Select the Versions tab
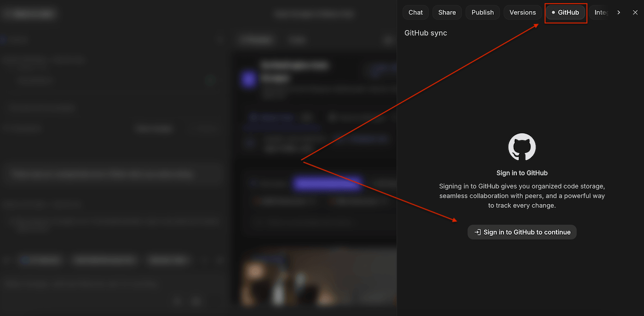Screen dimensions: 644x316 tap(523, 12)
